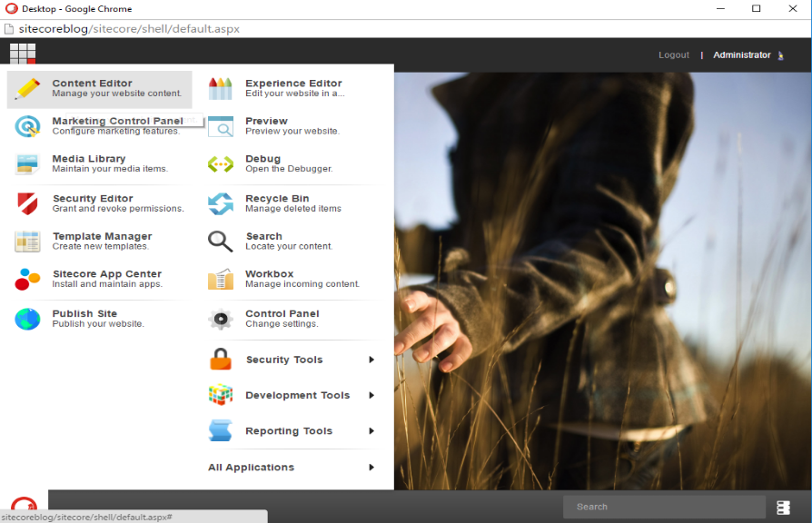Click the Preview magnifier window icon
The image size is (812, 523).
(221, 126)
